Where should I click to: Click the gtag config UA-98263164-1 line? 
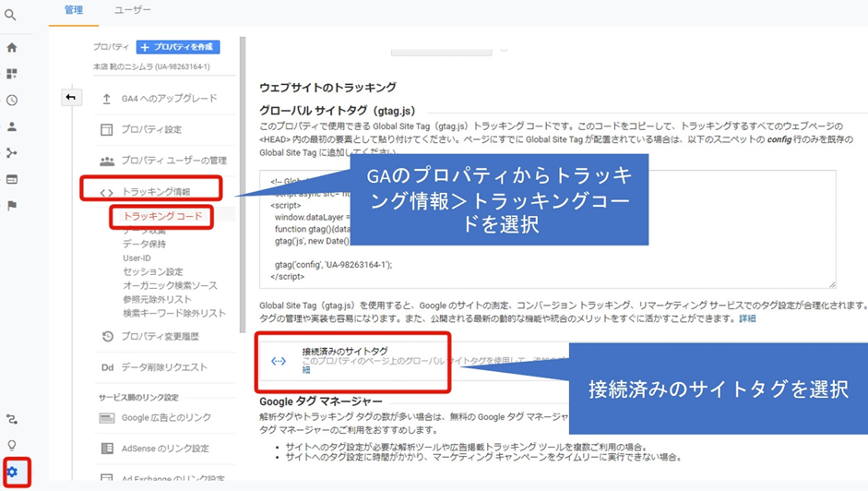click(x=333, y=265)
